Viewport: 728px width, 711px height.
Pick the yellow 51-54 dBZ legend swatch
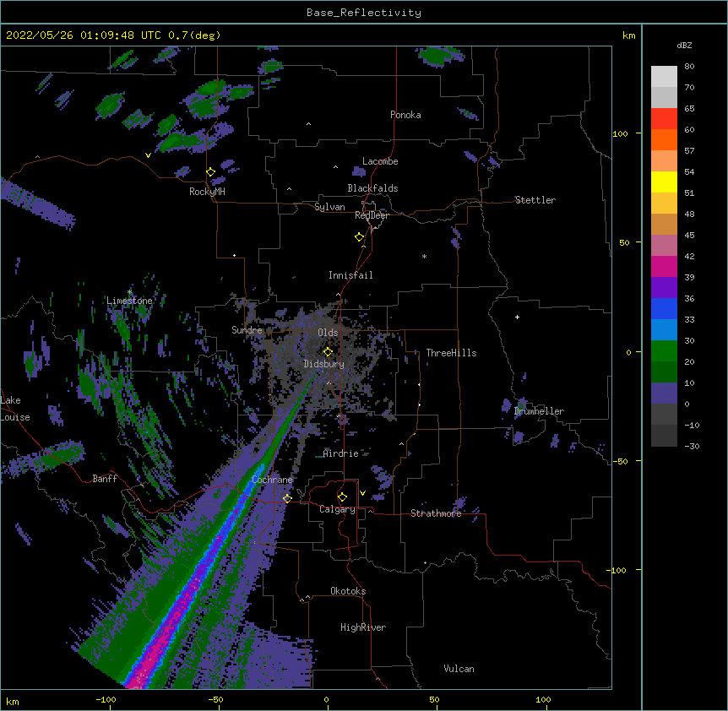664,182
